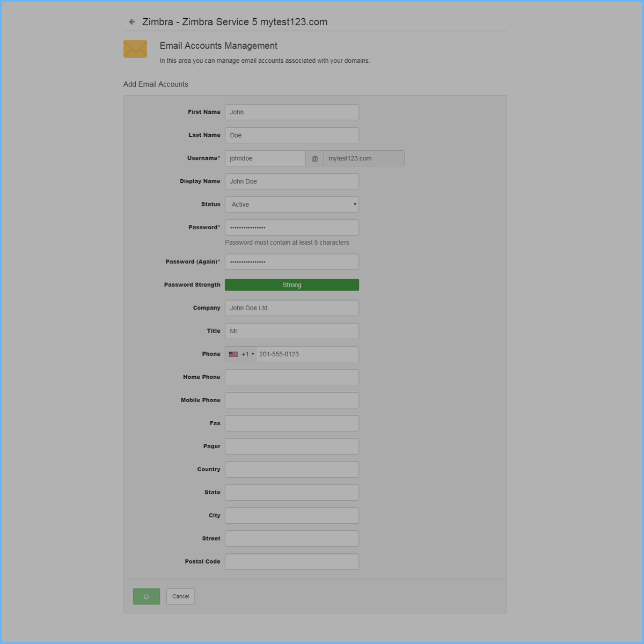Focus the Postal Code field
The image size is (644, 644).
coord(292,562)
